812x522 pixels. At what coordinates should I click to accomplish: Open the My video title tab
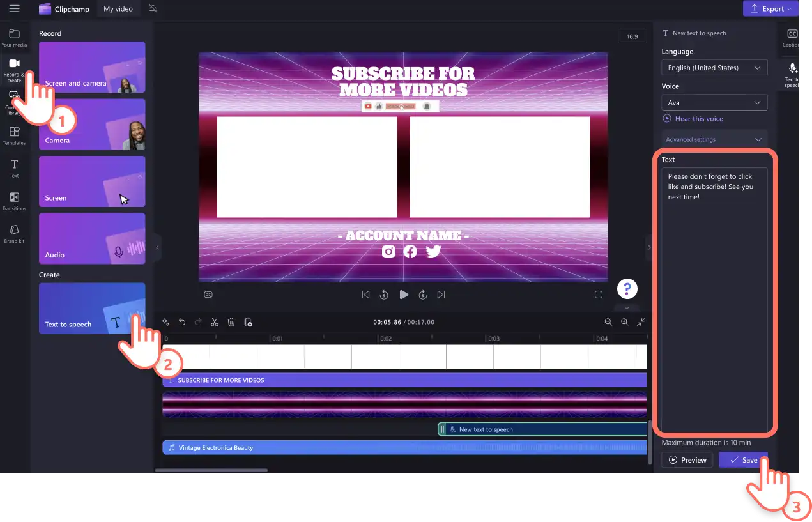118,9
